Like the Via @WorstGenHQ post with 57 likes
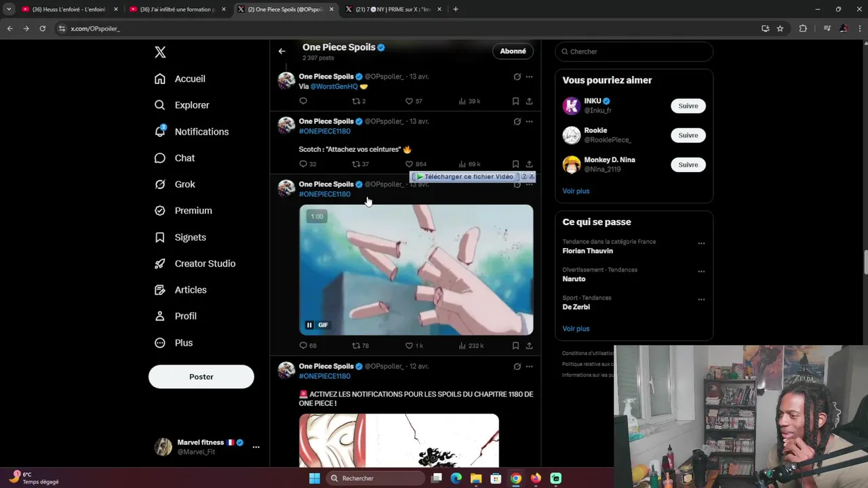This screenshot has width=868, height=488. point(414,101)
